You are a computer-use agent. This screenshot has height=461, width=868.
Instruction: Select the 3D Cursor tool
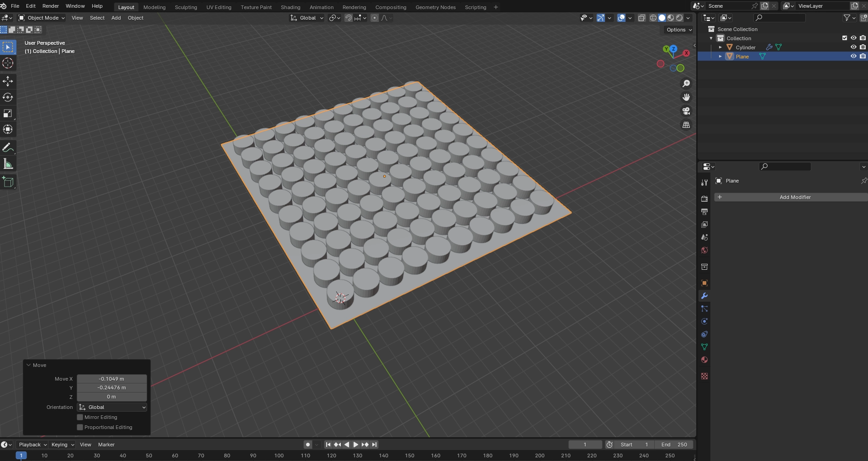(8, 63)
